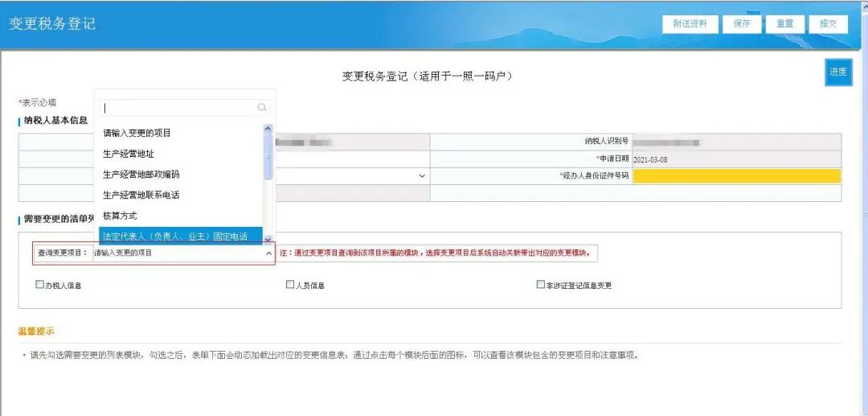Click the 附送资料 button
Image resolution: width=868 pixels, height=416 pixels.
click(x=690, y=24)
